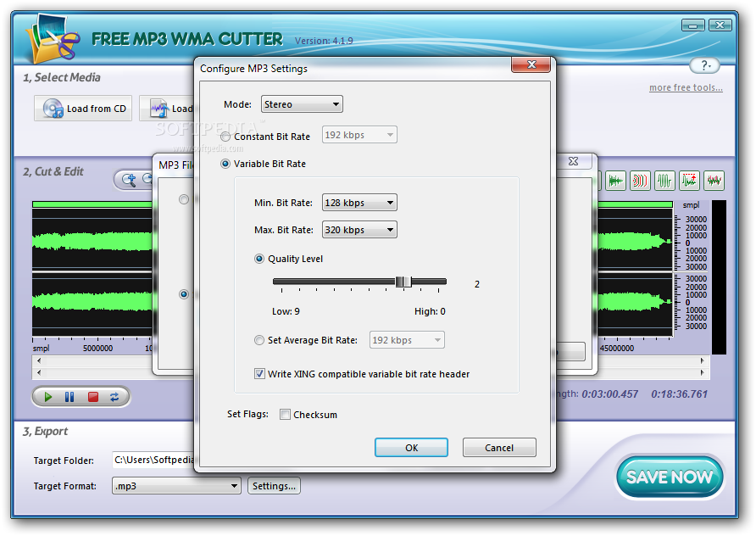Screen dimensions: 756x536
Task: Click left arrow of lower waveform scrollbar
Action: pyautogui.click(x=39, y=372)
